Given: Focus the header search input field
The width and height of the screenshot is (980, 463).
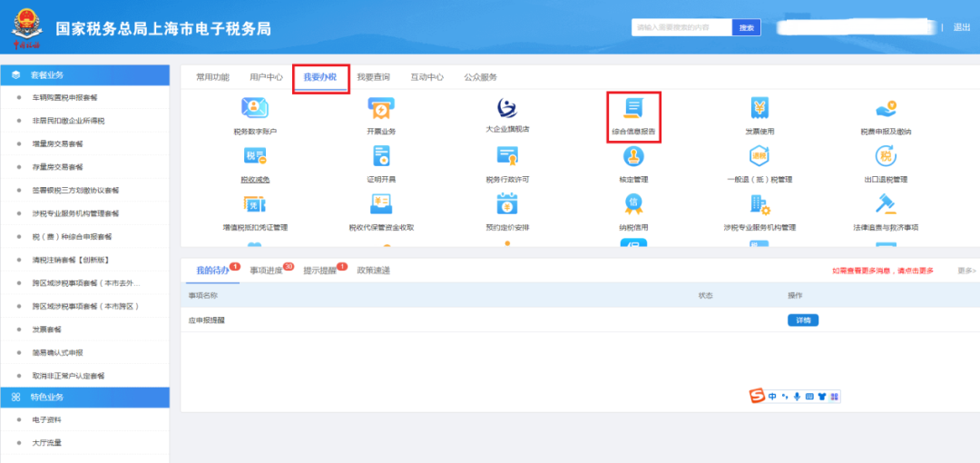Looking at the screenshot, I should click(x=681, y=27).
